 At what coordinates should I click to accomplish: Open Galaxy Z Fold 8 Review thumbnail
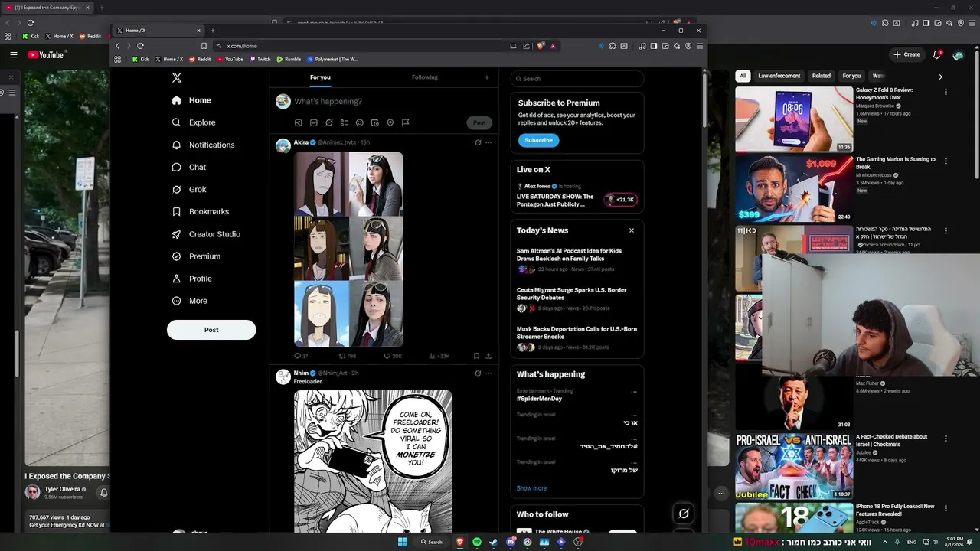tap(794, 119)
